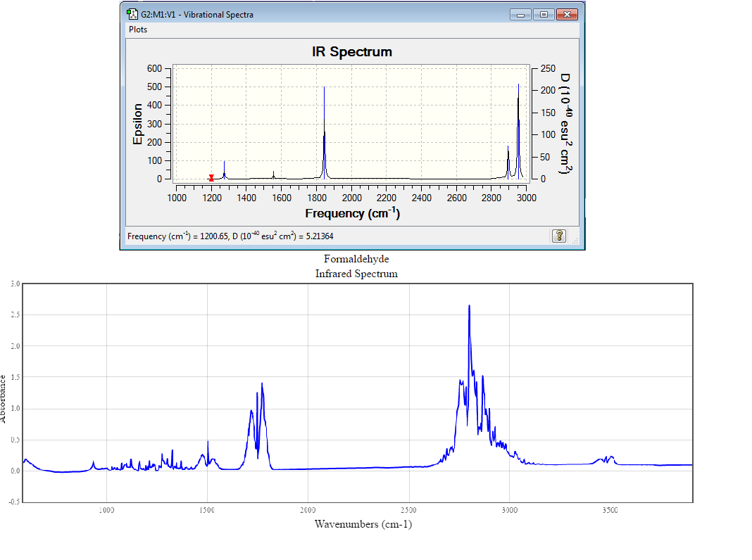Maximize the Vibrational Spectra window

[x=544, y=14]
